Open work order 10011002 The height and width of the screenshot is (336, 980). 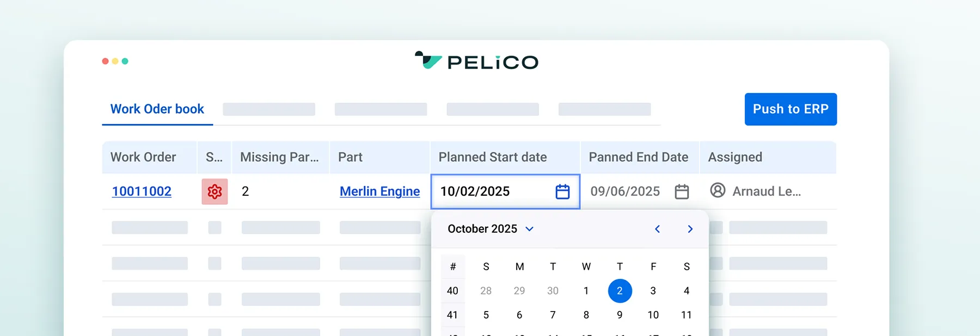tap(142, 191)
